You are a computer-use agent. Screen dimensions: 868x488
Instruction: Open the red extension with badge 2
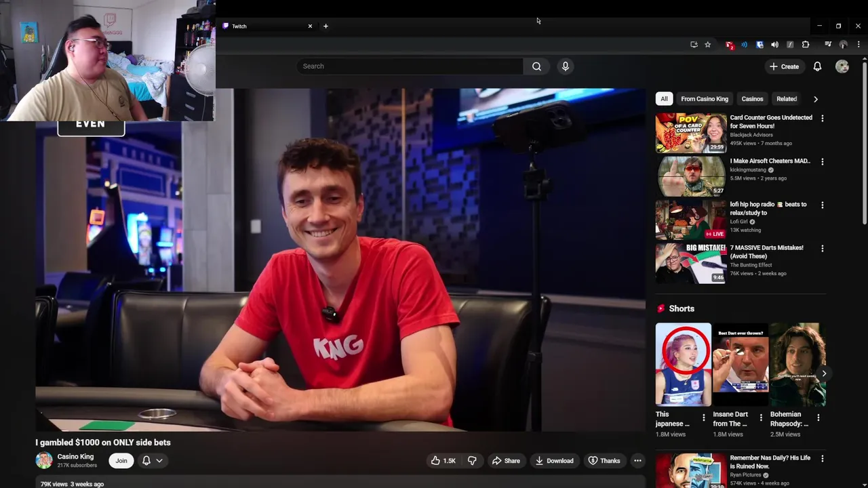(x=729, y=45)
